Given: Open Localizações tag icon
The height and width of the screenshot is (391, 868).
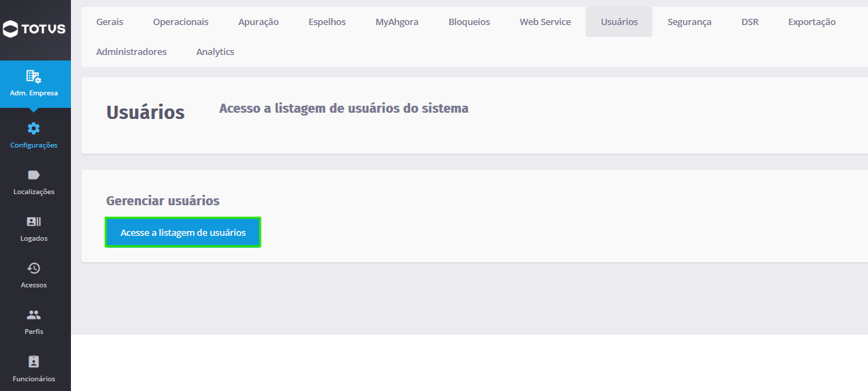Looking at the screenshot, I should tap(33, 175).
